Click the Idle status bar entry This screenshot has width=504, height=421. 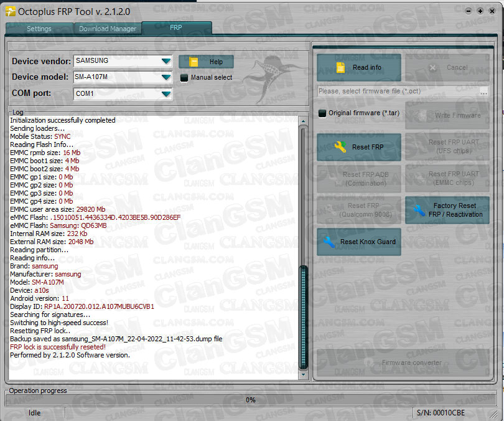[35, 413]
